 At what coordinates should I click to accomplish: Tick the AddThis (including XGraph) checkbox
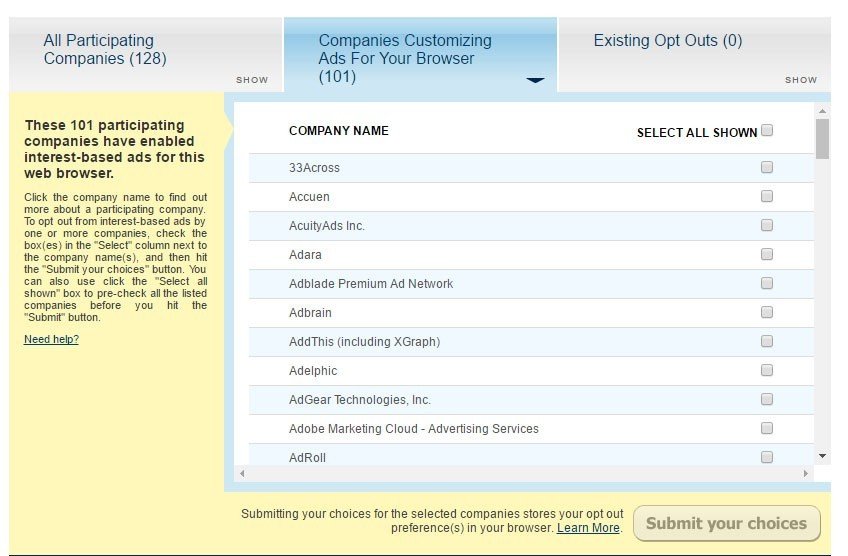point(767,341)
